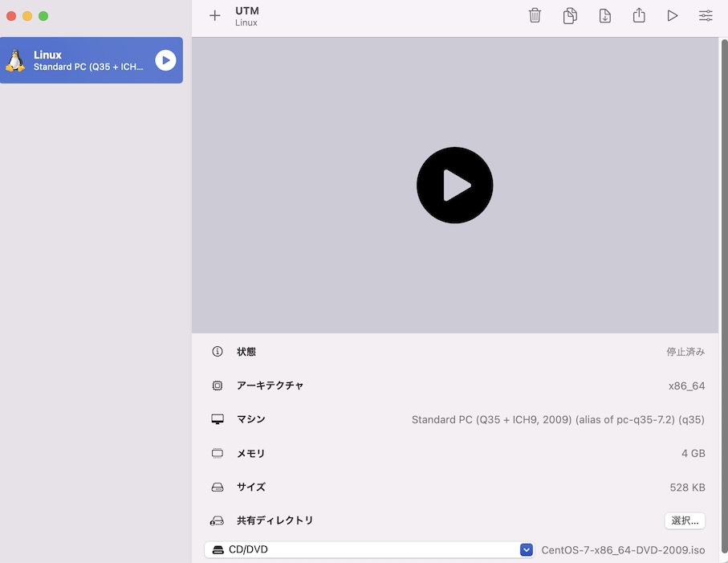728x563 pixels.
Task: Click the 528 KB size value
Action: pos(687,488)
